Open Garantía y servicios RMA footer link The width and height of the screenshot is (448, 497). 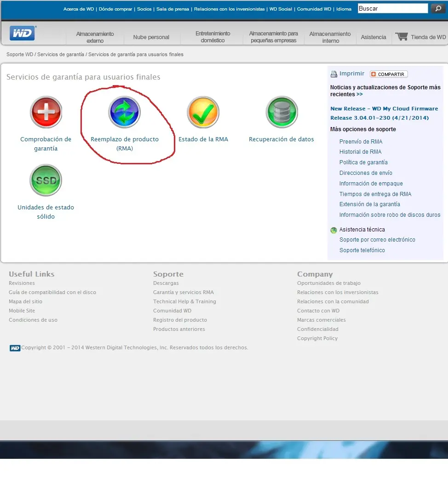(x=184, y=292)
